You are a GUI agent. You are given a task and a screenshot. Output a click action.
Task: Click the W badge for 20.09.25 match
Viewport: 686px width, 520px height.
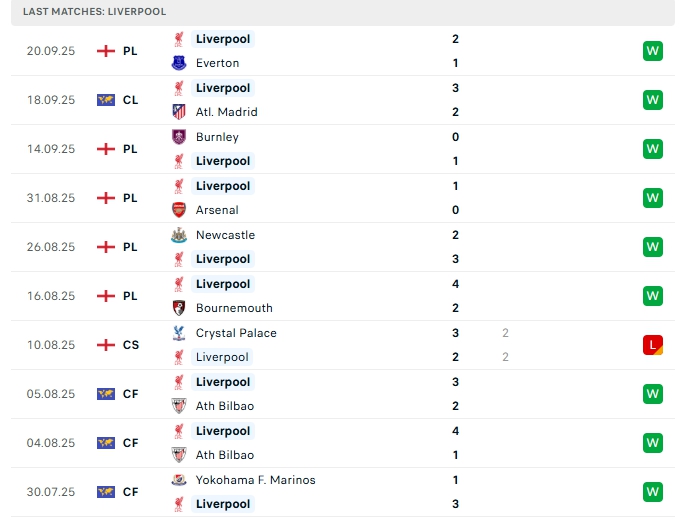653,51
